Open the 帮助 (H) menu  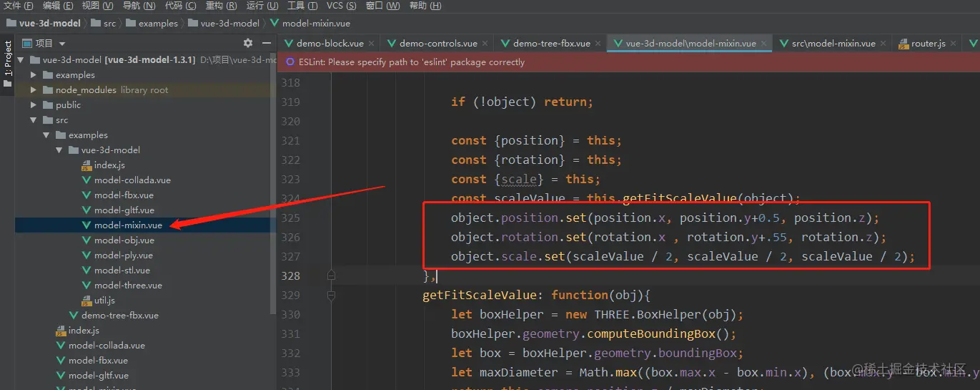pyautogui.click(x=425, y=6)
